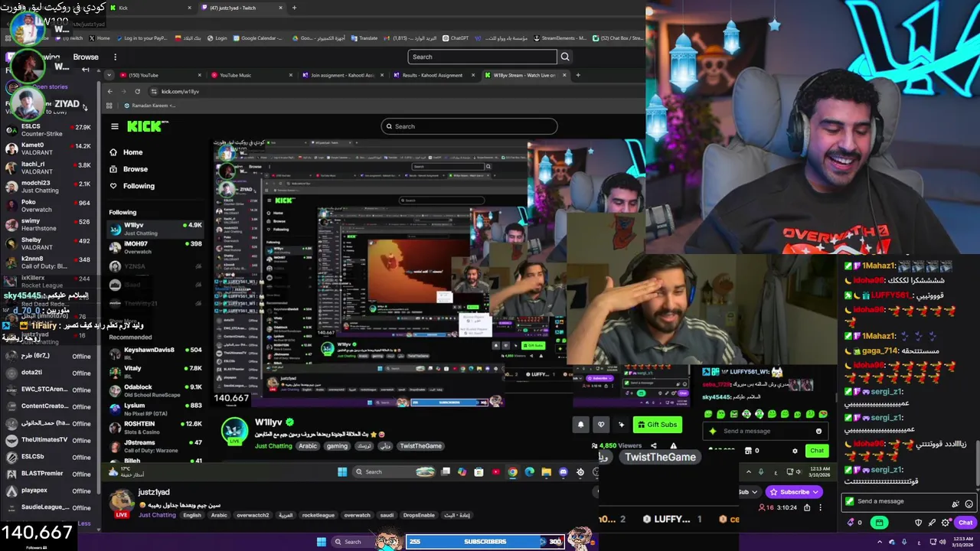Open Following in the Kick sidebar

pyautogui.click(x=131, y=186)
